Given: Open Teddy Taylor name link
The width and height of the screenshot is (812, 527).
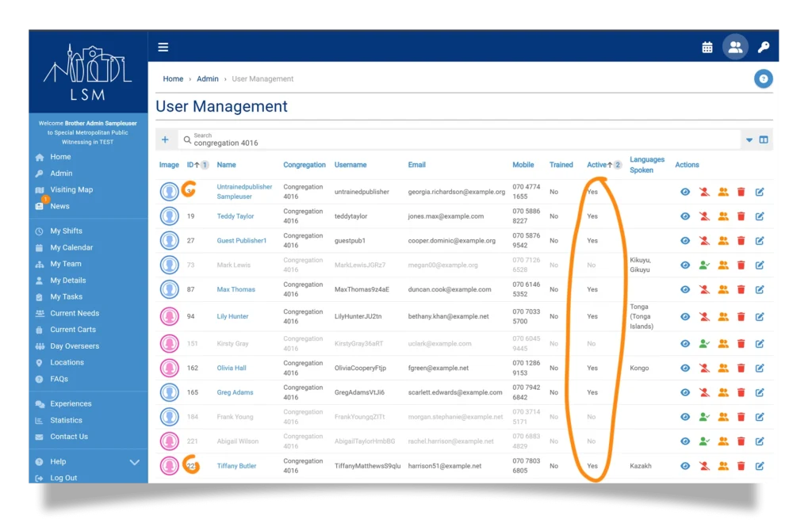Looking at the screenshot, I should click(235, 216).
